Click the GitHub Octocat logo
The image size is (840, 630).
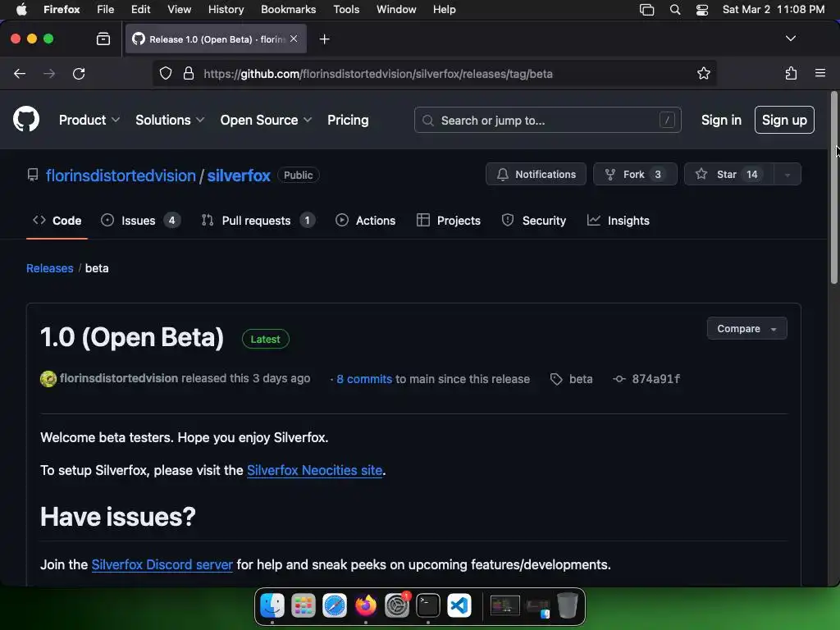[x=26, y=119]
